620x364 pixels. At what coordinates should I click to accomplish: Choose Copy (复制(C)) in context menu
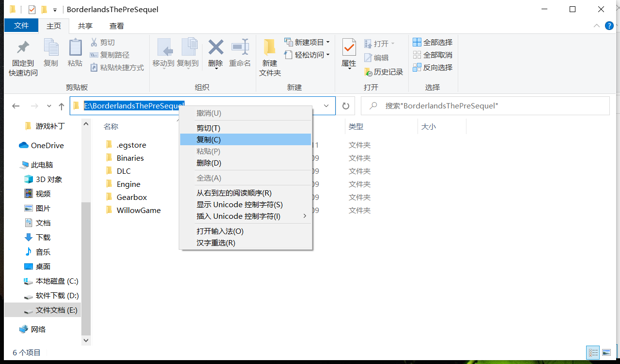[x=246, y=139]
